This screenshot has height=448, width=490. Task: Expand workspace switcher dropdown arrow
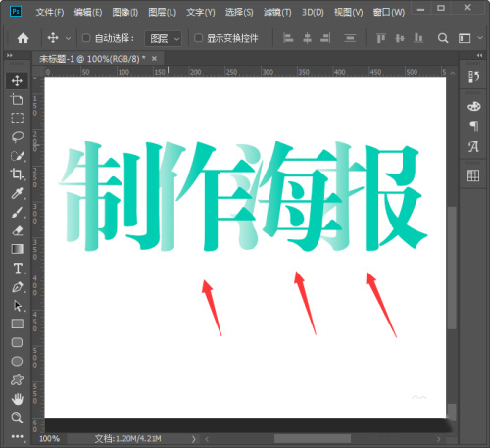[480, 38]
